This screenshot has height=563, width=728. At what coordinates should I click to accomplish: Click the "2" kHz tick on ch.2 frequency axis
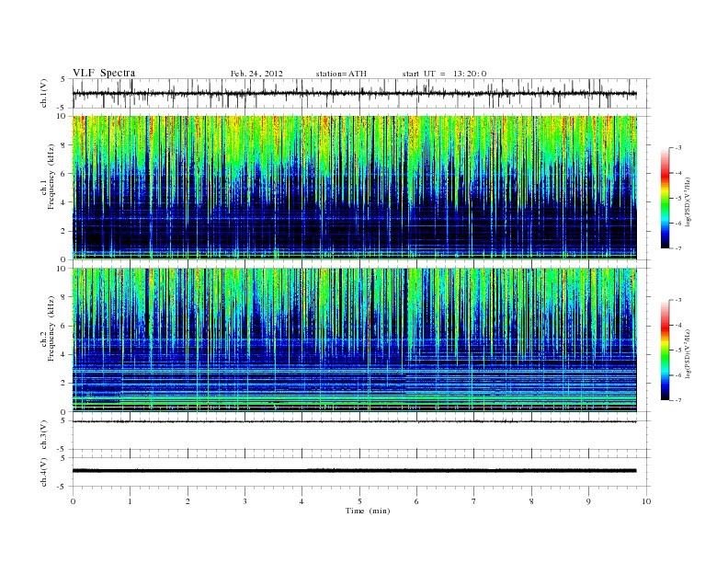(63, 384)
